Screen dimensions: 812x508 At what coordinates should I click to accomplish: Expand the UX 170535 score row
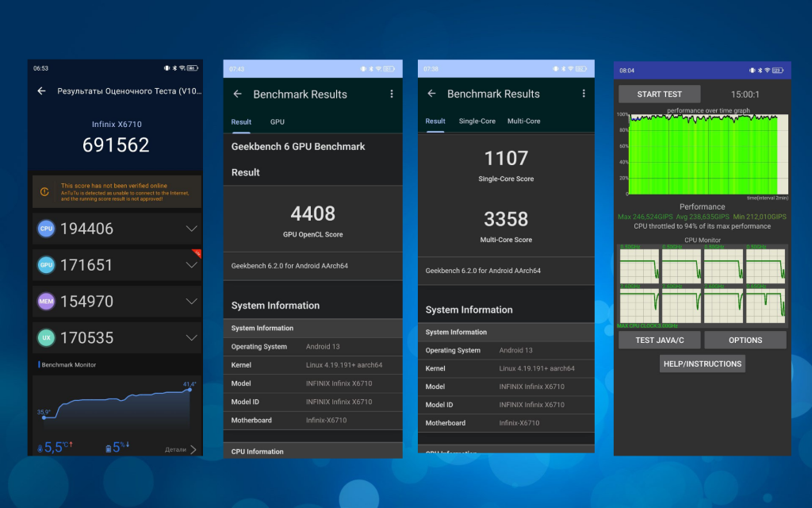[x=191, y=338]
